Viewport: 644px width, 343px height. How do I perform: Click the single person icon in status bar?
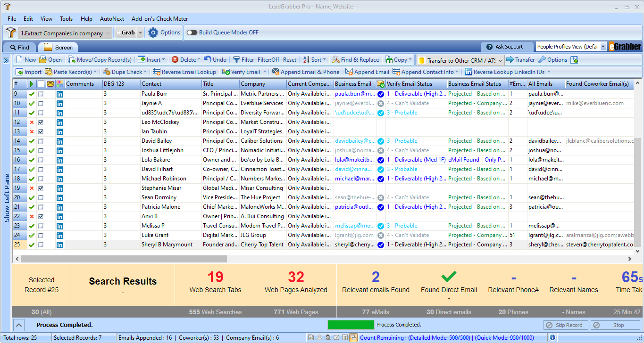point(319,337)
